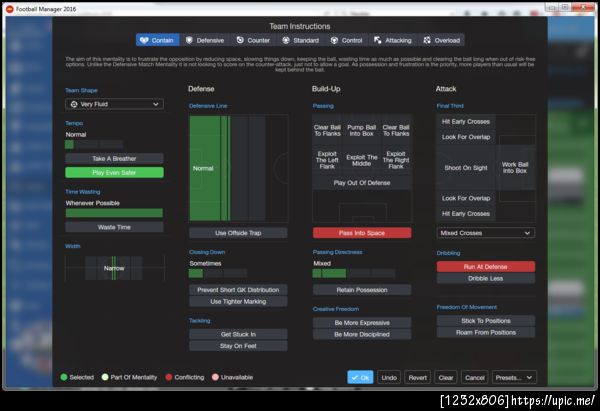Screen dimensions: 600x411
Task: Select the Overload mentality tab
Action: point(442,40)
